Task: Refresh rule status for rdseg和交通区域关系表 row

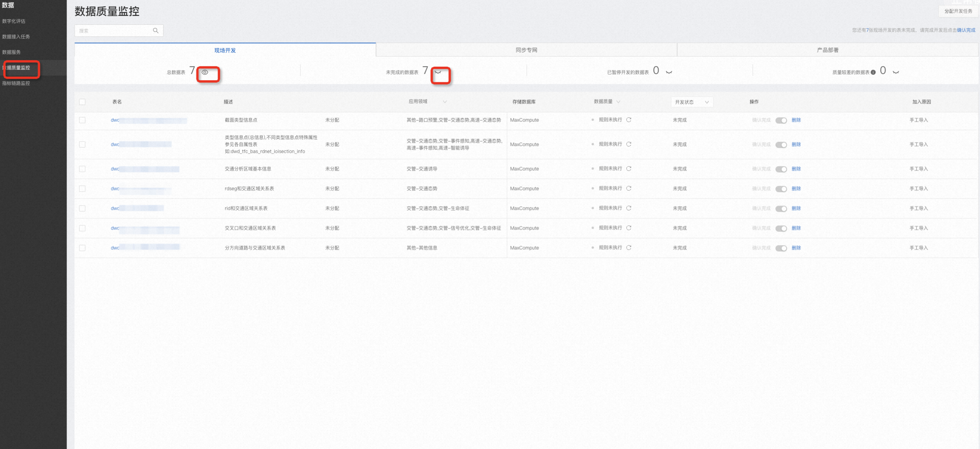Action: (x=629, y=188)
